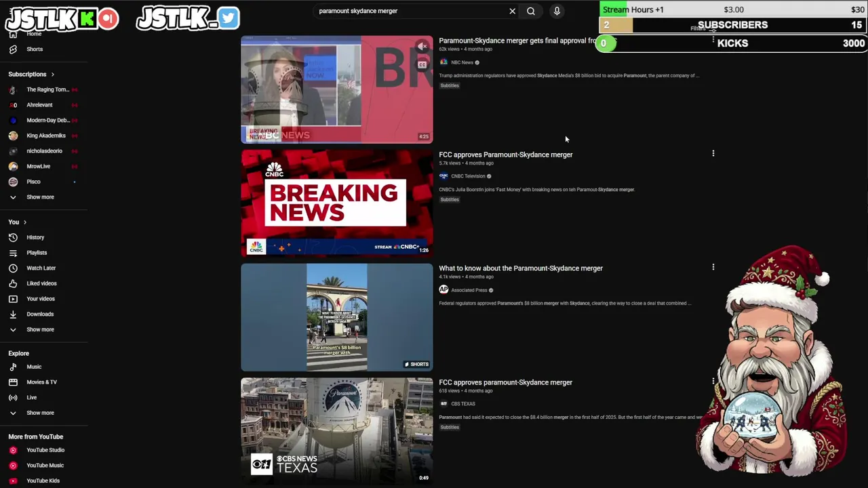Image resolution: width=868 pixels, height=488 pixels.
Task: Click the magnifying glass search button
Action: tap(531, 11)
